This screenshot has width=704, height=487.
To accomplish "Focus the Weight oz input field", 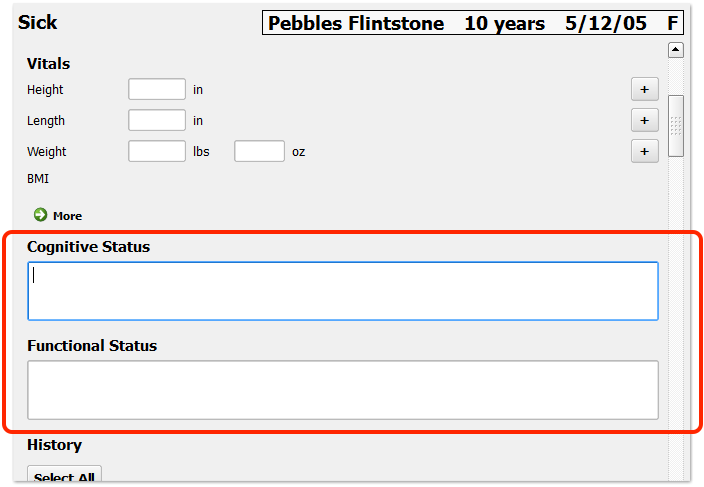I will (259, 151).
